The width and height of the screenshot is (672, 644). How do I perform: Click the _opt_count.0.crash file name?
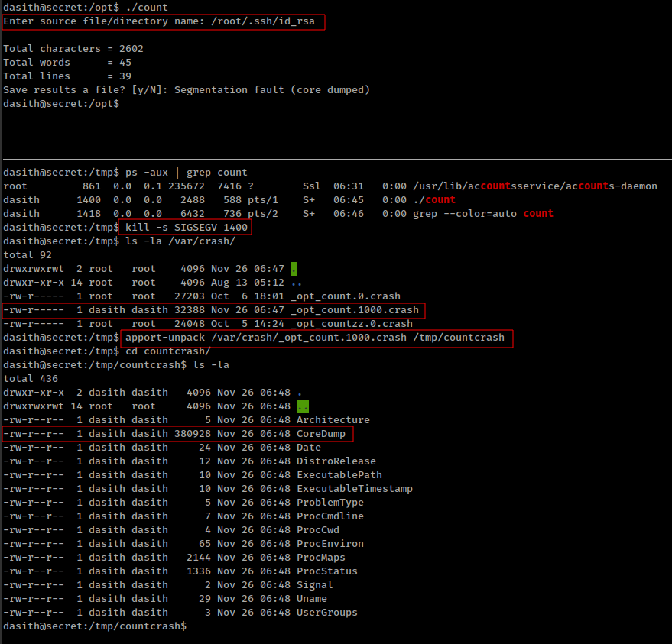coord(346,296)
